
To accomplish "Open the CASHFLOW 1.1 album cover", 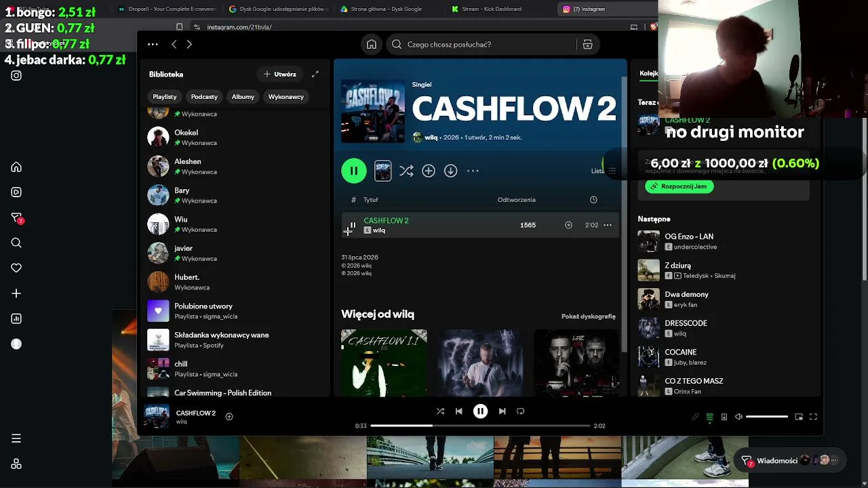I will point(384,363).
